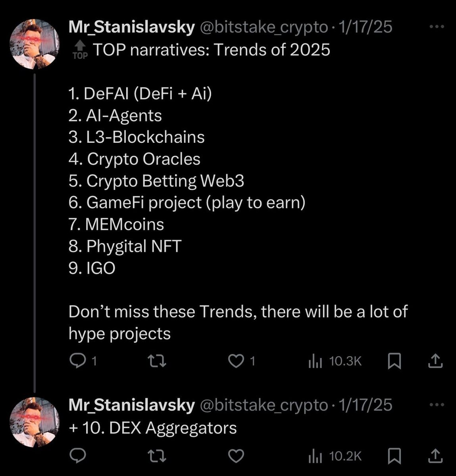Open the more options menu on the top tweet
This screenshot has height=476, width=456.
pyautogui.click(x=437, y=26)
